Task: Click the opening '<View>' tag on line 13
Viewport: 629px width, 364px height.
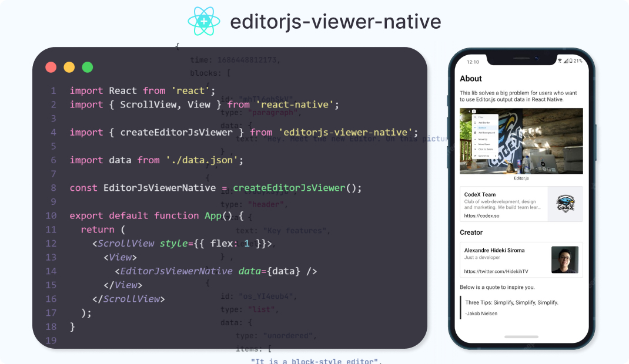Action: point(121,257)
